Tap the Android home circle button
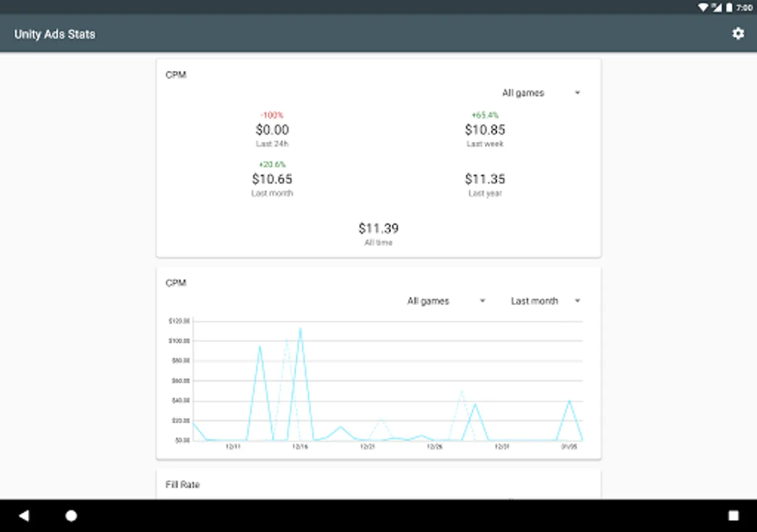This screenshot has width=757, height=532. (x=71, y=515)
